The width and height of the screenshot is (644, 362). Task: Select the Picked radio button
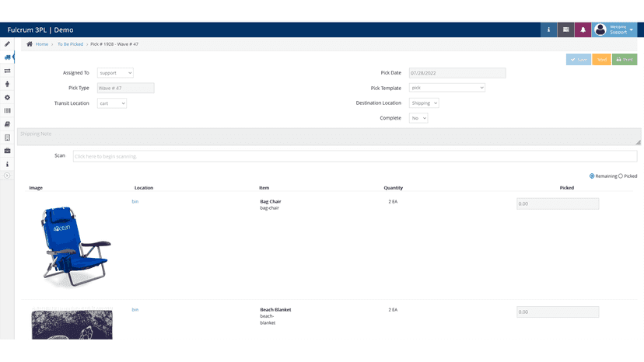pos(621,176)
